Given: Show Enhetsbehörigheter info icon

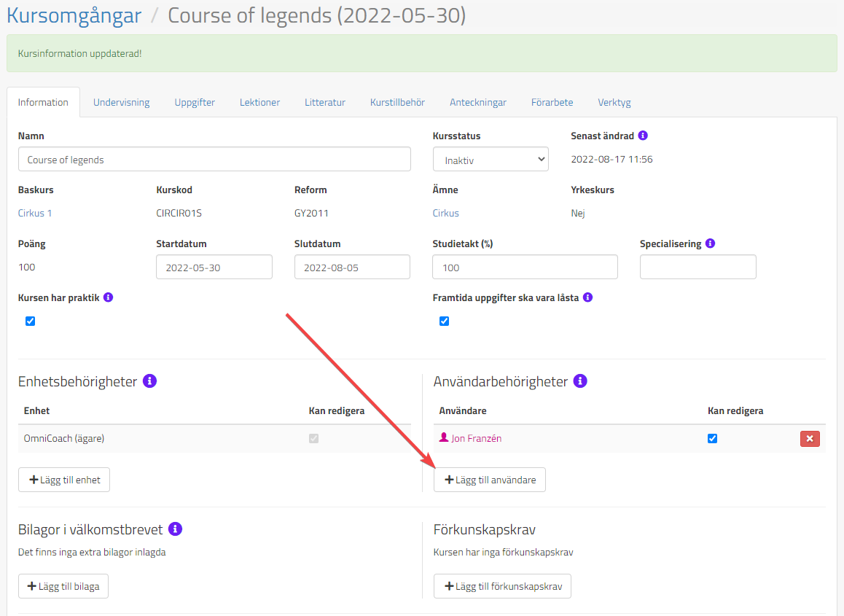Looking at the screenshot, I should [x=149, y=381].
